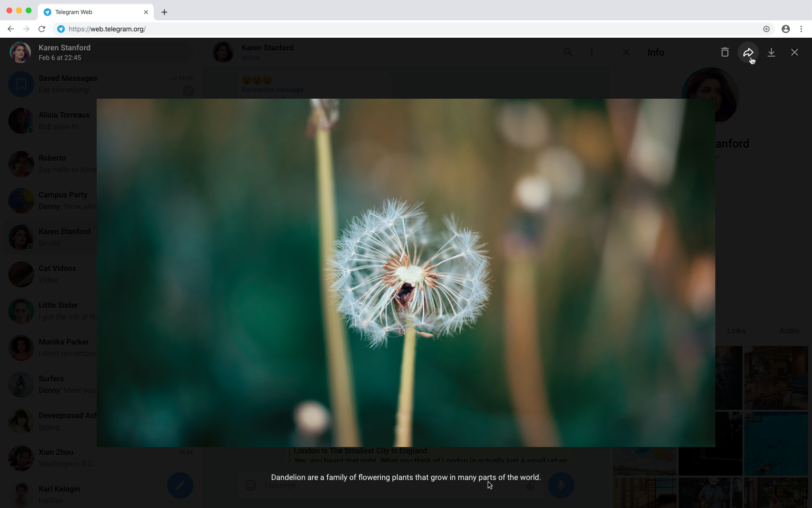The height and width of the screenshot is (508, 812).
Task: Forward the photo using the arrow icon
Action: [748, 52]
